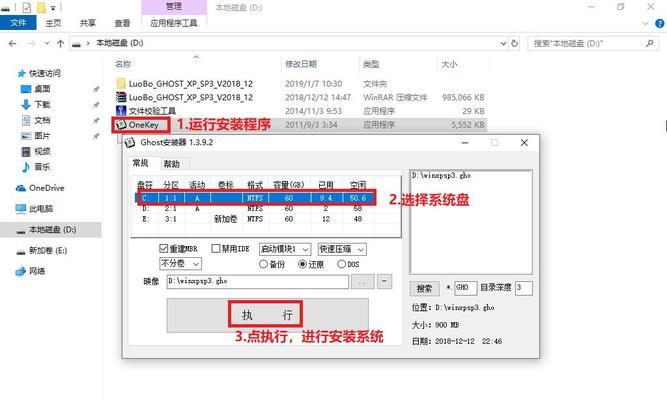
Task: Open 音乐 folder in sidebar
Action: (x=42, y=167)
